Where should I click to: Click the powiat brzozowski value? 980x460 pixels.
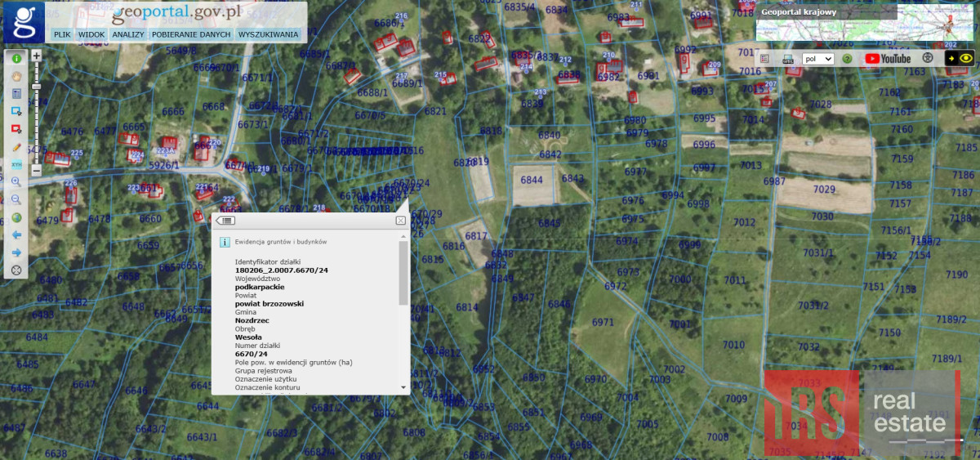click(x=269, y=303)
